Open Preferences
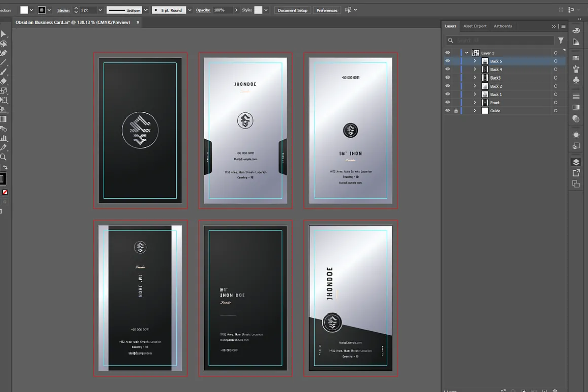The width and height of the screenshot is (588, 392). (x=326, y=10)
